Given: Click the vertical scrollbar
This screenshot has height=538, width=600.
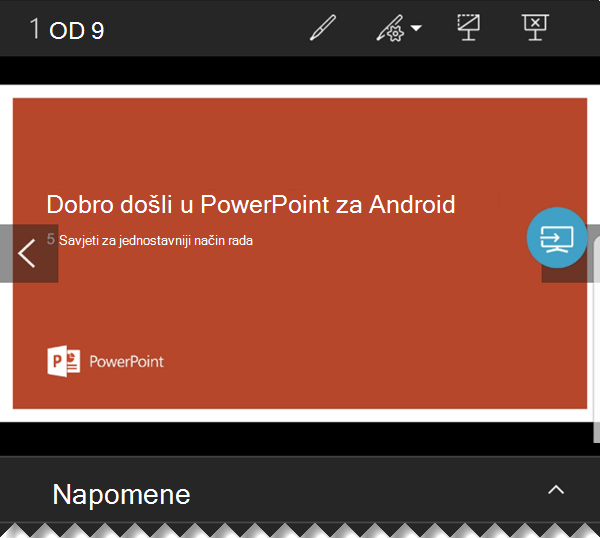Looking at the screenshot, I should 597,339.
